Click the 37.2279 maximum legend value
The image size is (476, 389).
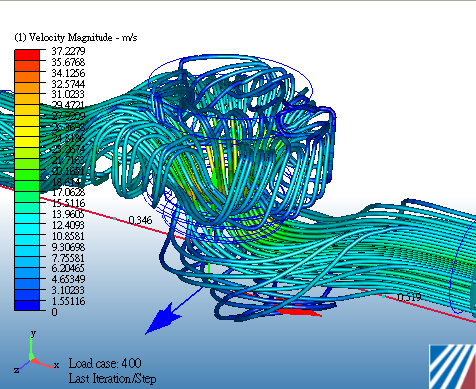tap(68, 51)
